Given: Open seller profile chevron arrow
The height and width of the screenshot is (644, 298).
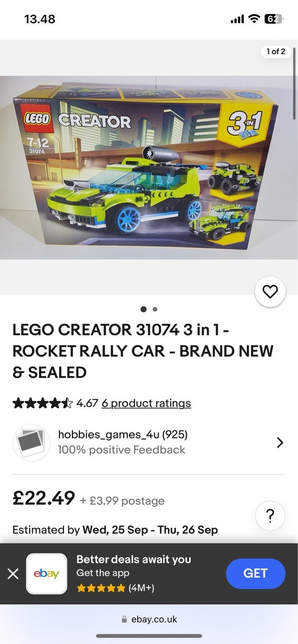Looking at the screenshot, I should tap(280, 442).
